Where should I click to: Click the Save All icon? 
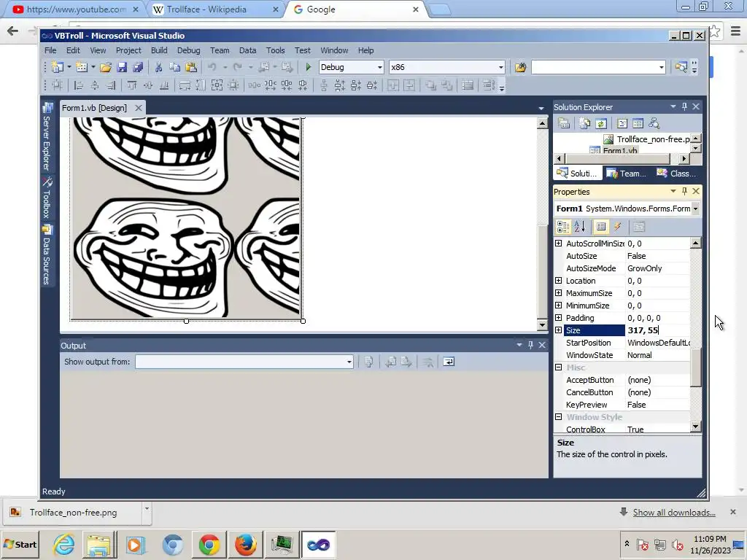(x=138, y=67)
